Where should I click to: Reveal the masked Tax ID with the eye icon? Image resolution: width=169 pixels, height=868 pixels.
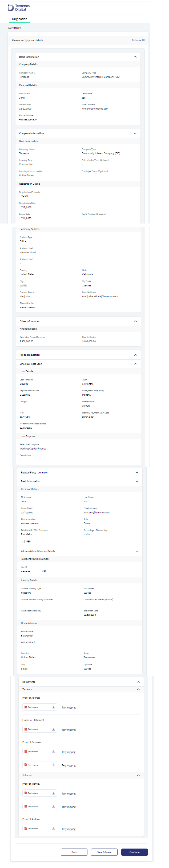click(44, 571)
